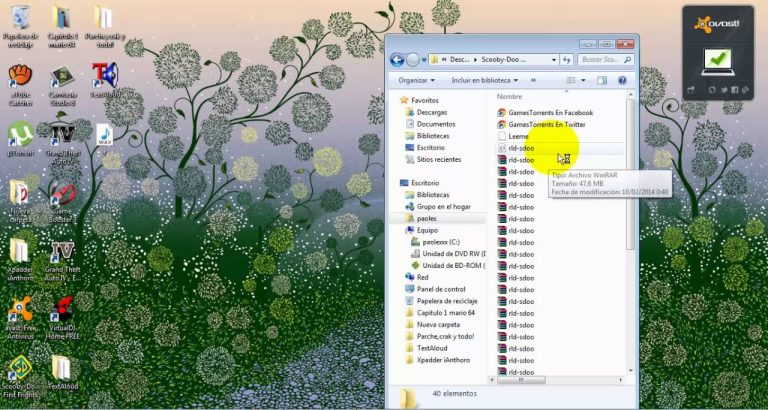The image size is (768, 410).
Task: Expand the Incluir en biblioteca dropdown
Action: 486,80
